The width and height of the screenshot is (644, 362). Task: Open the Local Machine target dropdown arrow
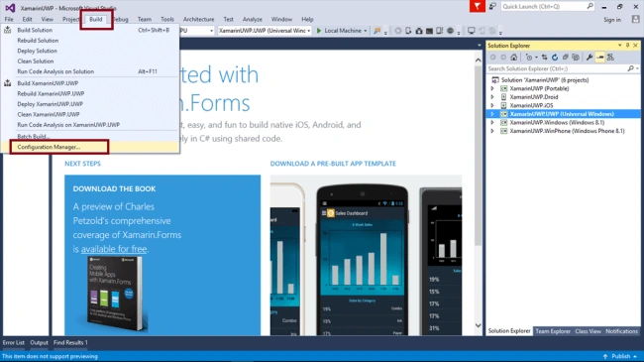[366, 31]
